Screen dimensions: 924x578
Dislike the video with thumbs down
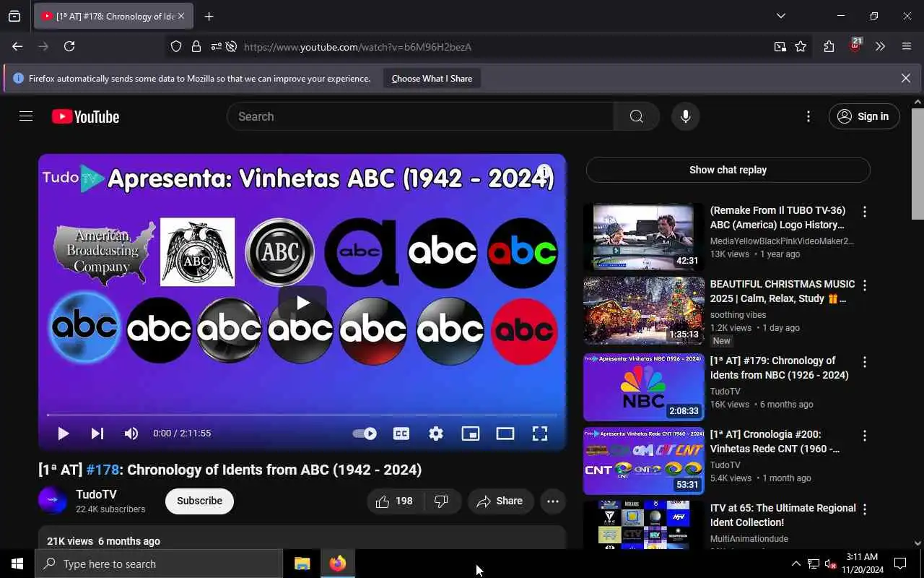click(x=442, y=501)
